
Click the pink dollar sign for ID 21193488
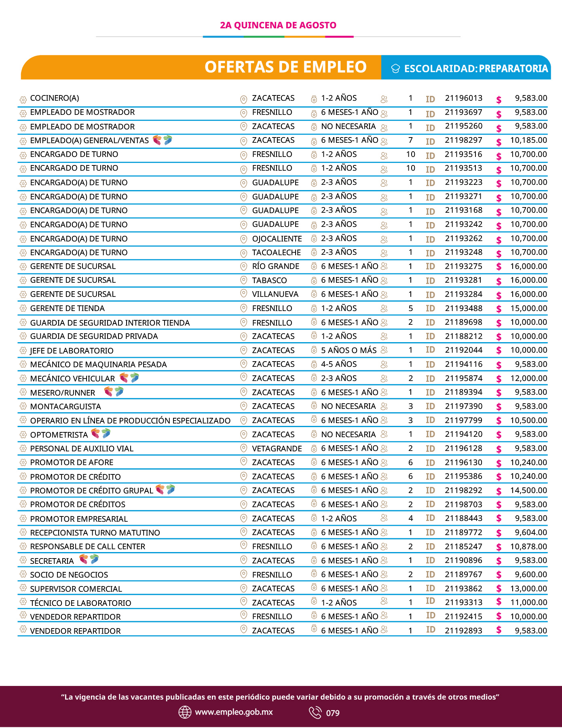pos(499,309)
